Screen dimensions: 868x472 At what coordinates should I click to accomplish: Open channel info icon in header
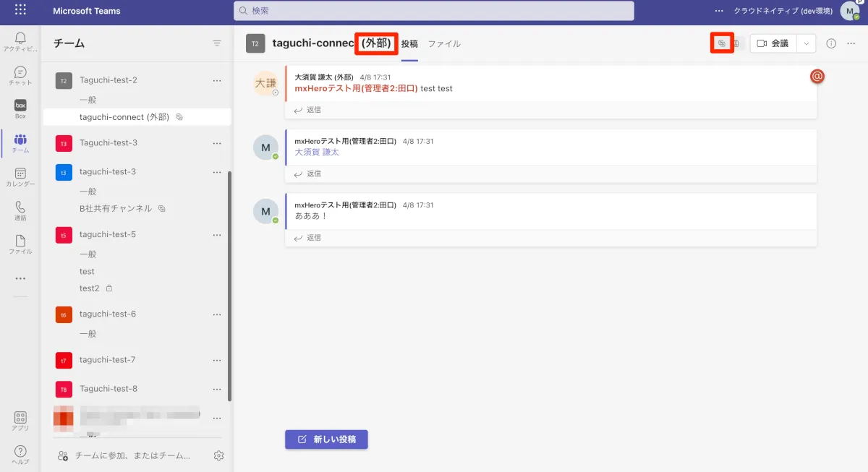[831, 43]
